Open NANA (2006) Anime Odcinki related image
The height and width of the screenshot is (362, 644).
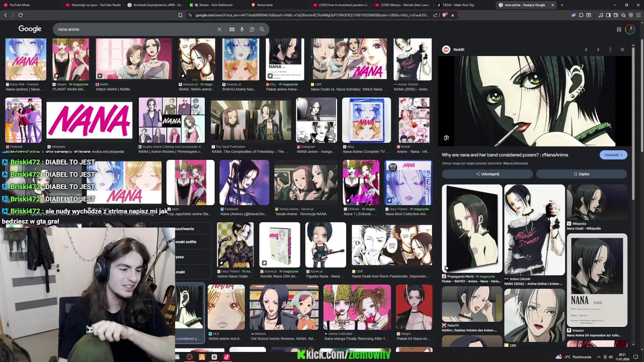(534, 230)
